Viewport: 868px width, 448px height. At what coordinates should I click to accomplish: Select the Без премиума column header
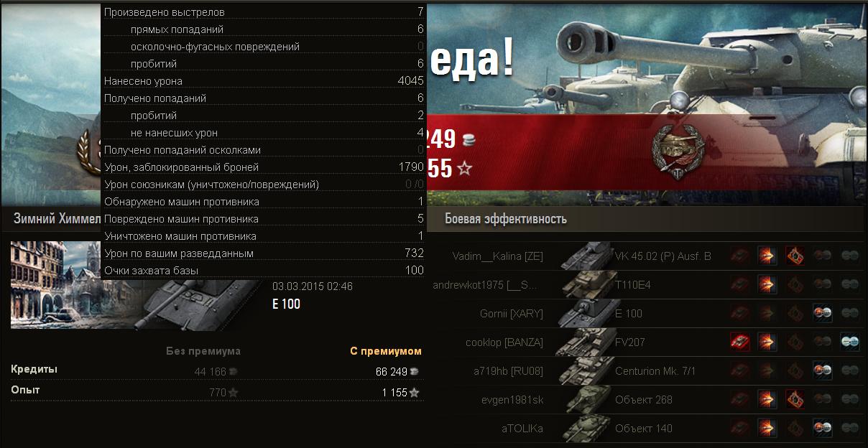(203, 351)
